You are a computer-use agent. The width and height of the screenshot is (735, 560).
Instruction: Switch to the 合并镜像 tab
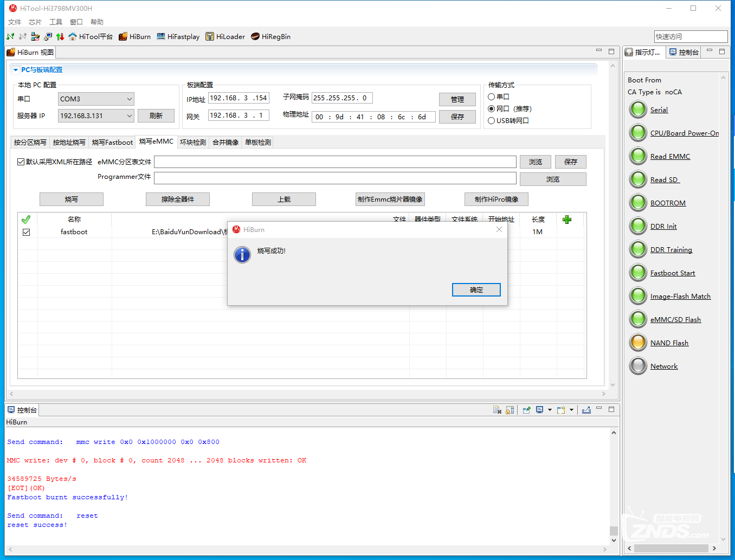225,142
